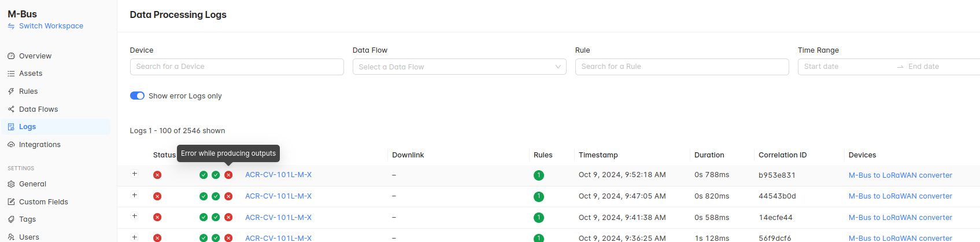980x242 pixels.
Task: Click the Search for a Device field
Action: click(236, 67)
